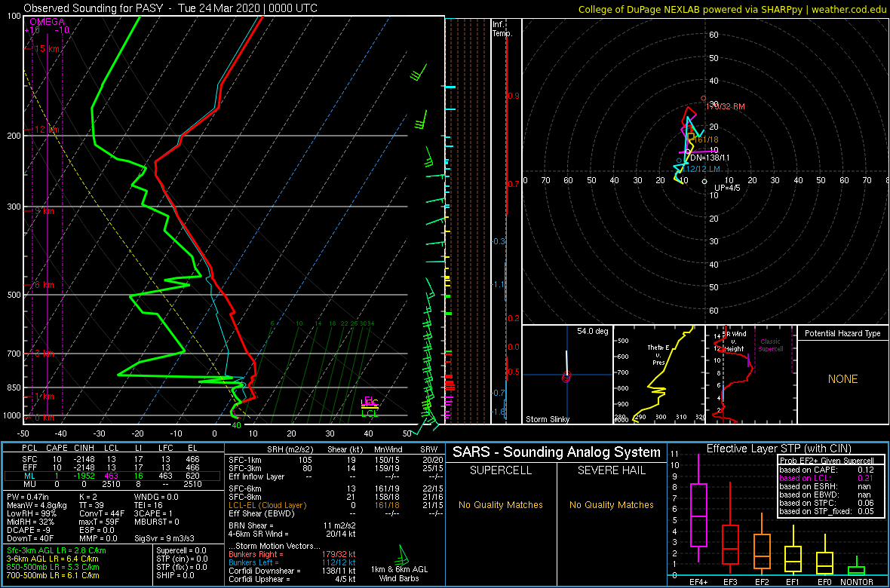The width and height of the screenshot is (890, 588).
Task: Click the 179/32 RM hodograph label
Action: [x=726, y=106]
